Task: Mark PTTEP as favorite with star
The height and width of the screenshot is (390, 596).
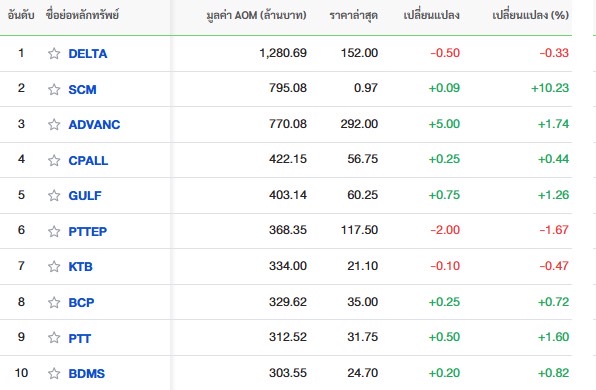Action: [54, 231]
